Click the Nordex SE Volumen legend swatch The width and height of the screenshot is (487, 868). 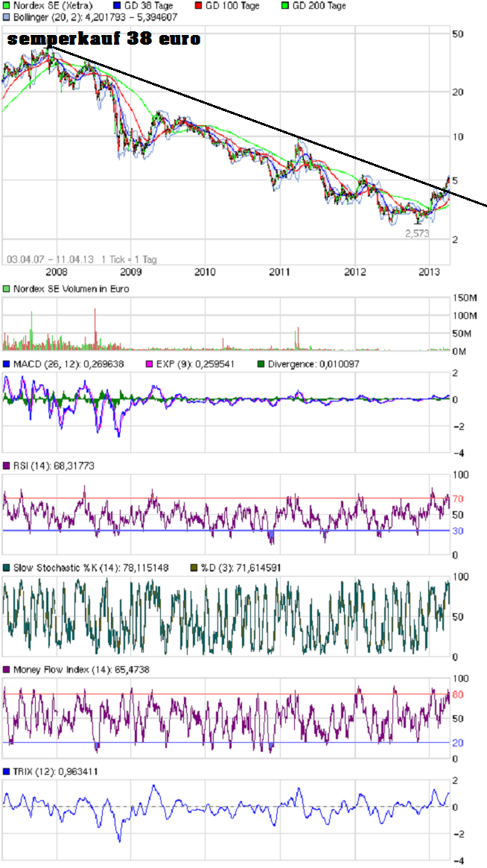pos(6,288)
